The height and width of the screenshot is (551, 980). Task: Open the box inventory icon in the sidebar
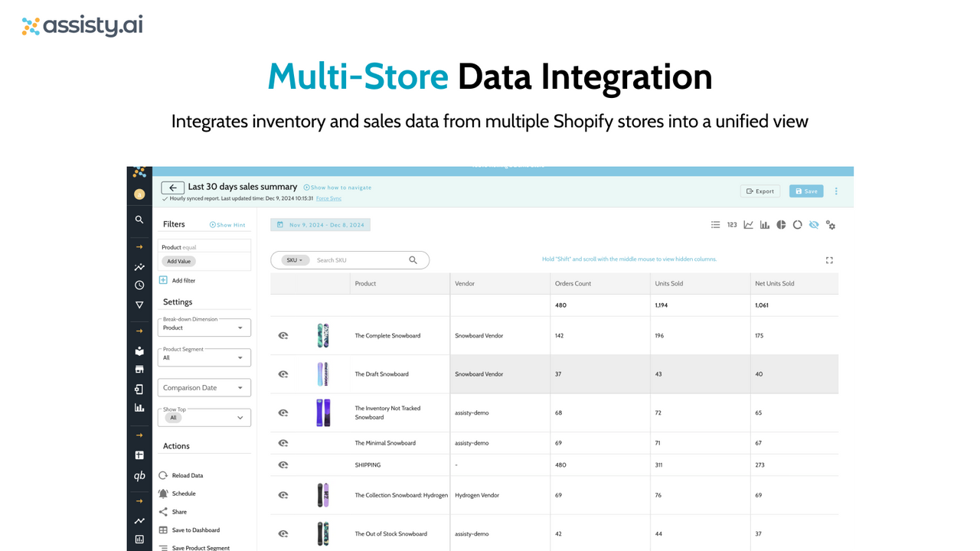point(139,351)
